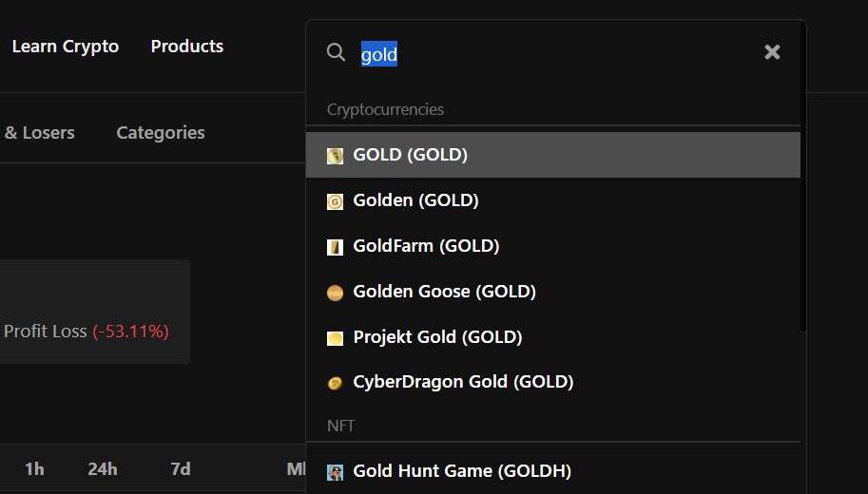Sort by the 1h column header
The height and width of the screenshot is (494, 868).
pos(34,469)
